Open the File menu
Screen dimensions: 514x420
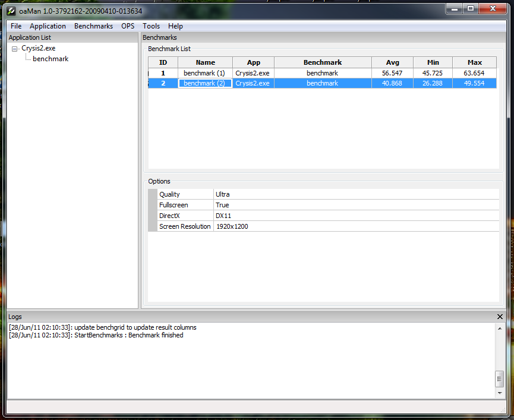16,26
